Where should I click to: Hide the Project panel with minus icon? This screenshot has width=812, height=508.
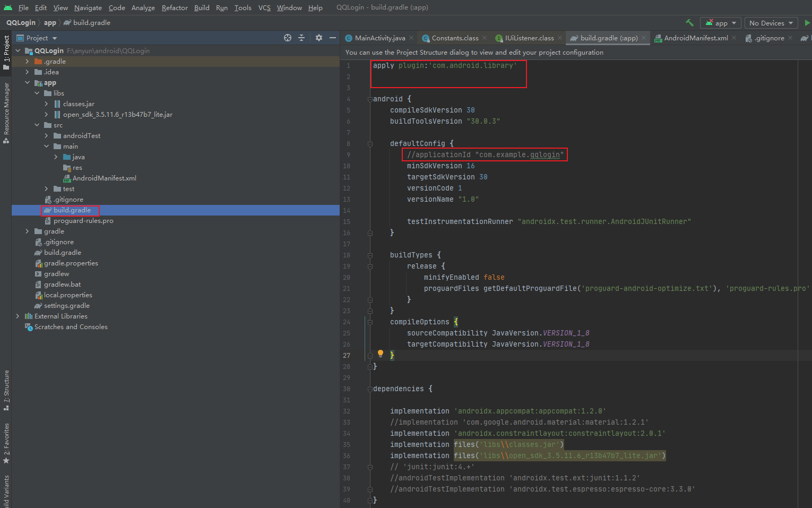click(333, 38)
